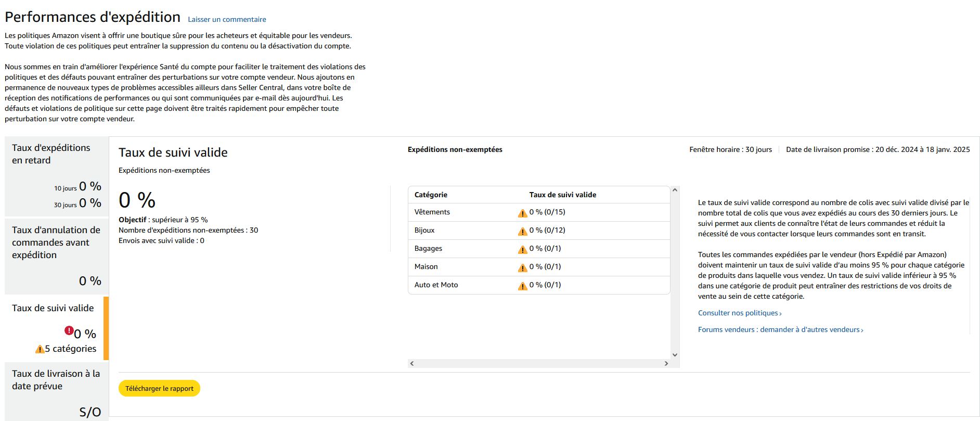Click the 5 catégories label
The image size is (980, 421).
point(71,349)
